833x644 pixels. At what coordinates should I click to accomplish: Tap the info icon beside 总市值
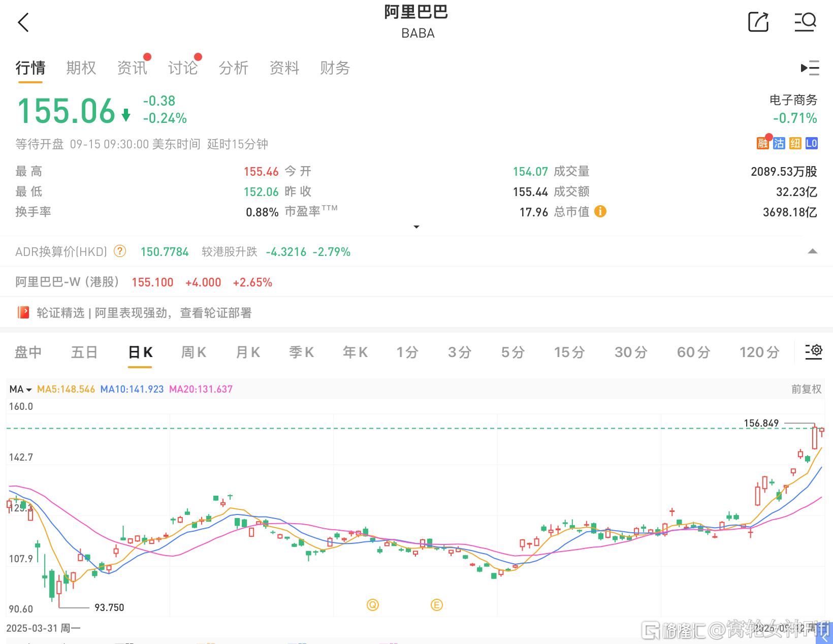[x=600, y=211]
